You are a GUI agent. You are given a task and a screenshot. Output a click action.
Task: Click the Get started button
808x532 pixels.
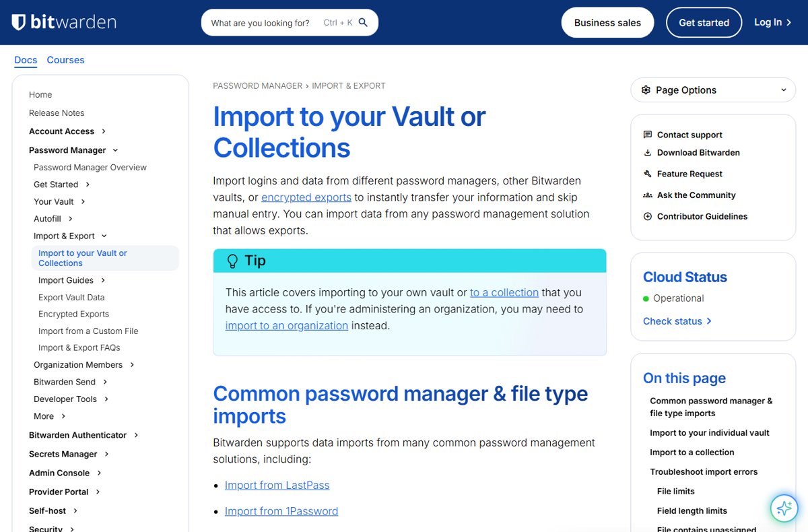[x=704, y=22]
